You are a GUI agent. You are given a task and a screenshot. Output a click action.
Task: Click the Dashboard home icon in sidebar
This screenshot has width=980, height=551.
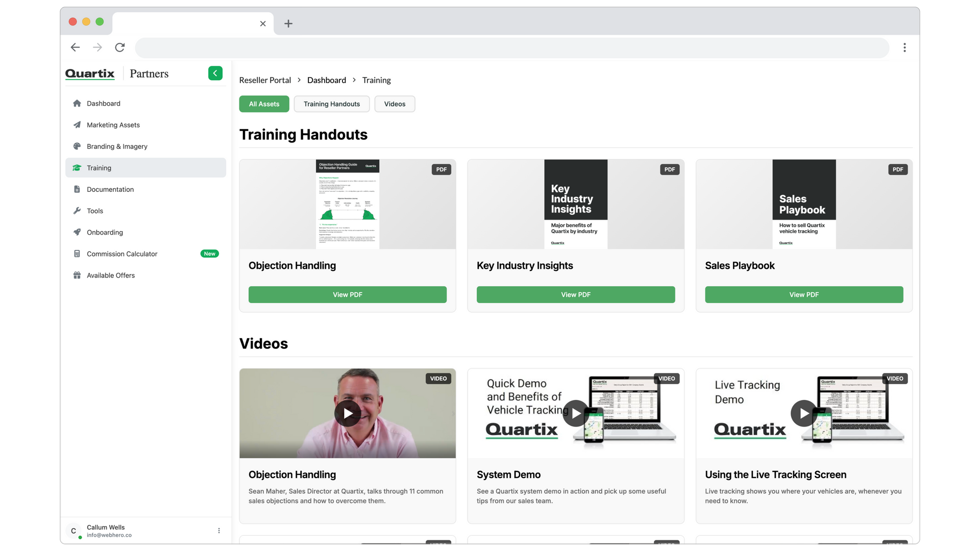(x=77, y=104)
